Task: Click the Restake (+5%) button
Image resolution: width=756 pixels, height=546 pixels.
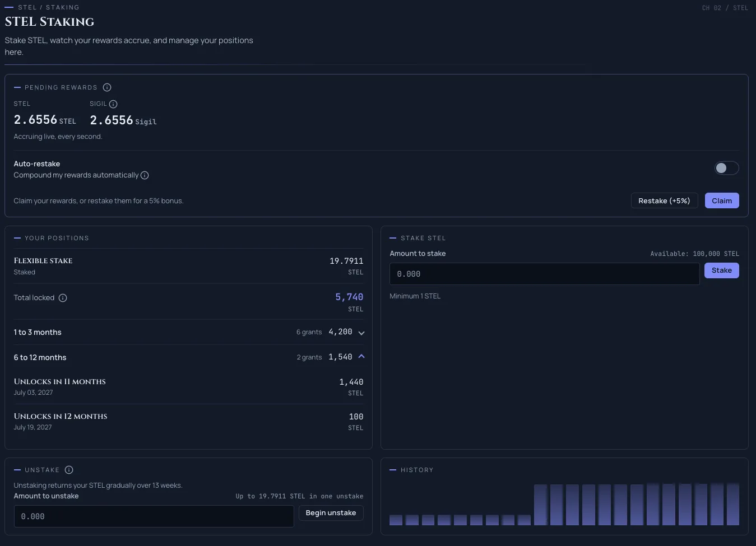Action: [x=664, y=200]
